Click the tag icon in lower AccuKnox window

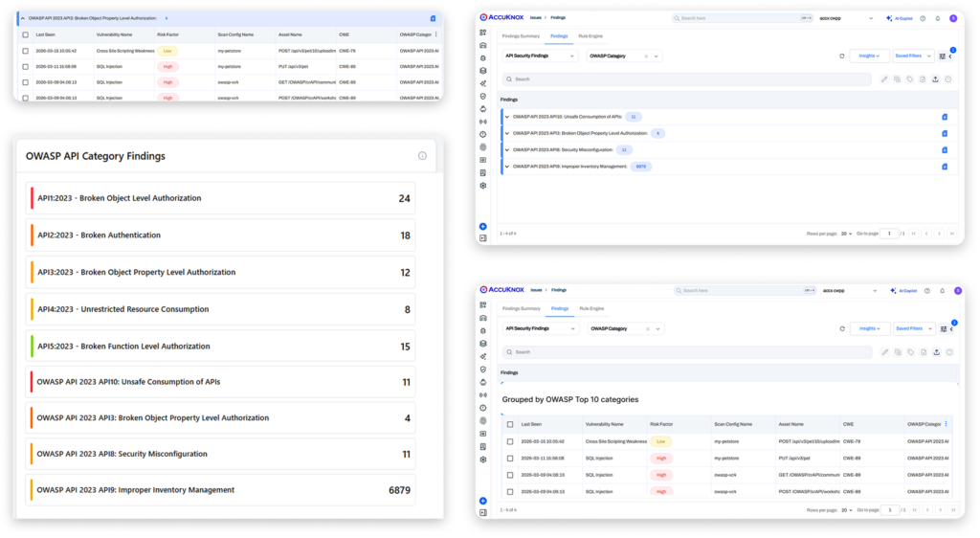click(911, 352)
